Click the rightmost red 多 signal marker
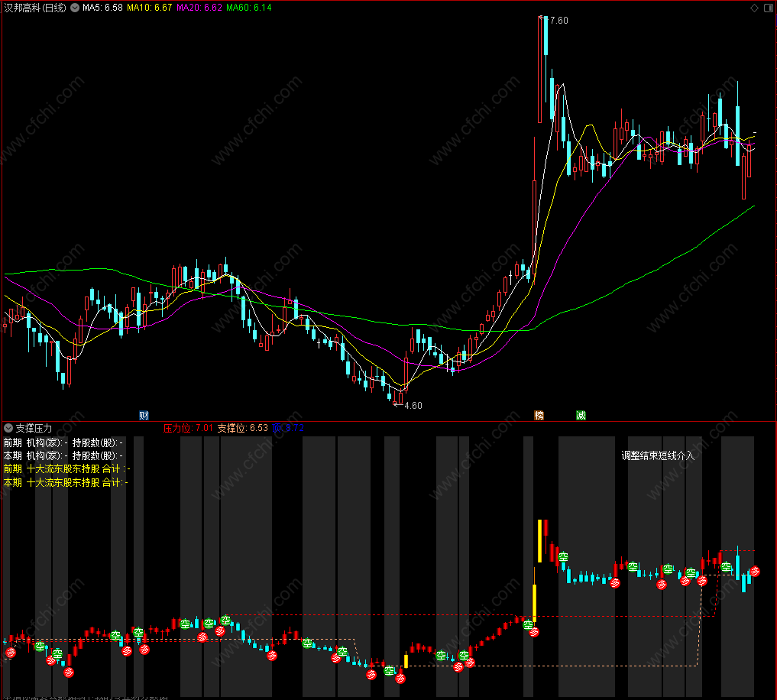This screenshot has height=700, width=777. click(755, 571)
